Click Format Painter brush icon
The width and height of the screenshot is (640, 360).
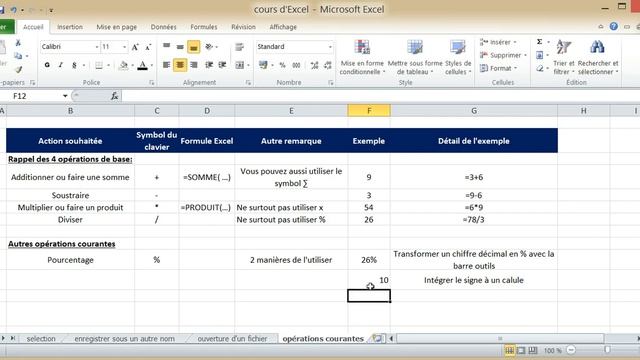pyautogui.click(x=18, y=69)
